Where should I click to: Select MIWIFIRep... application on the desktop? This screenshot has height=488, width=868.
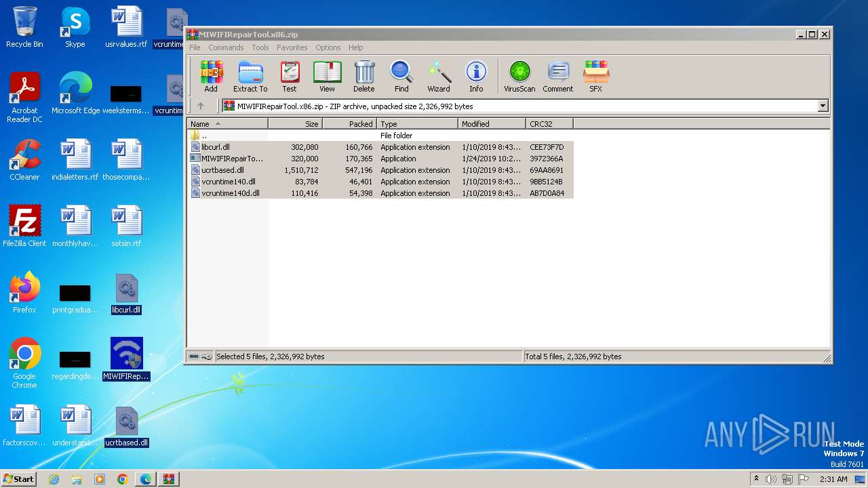[126, 360]
